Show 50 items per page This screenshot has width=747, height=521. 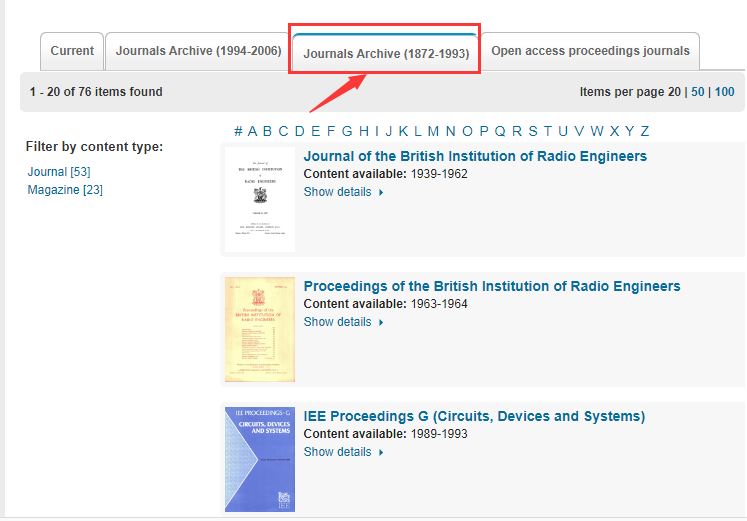(x=697, y=92)
